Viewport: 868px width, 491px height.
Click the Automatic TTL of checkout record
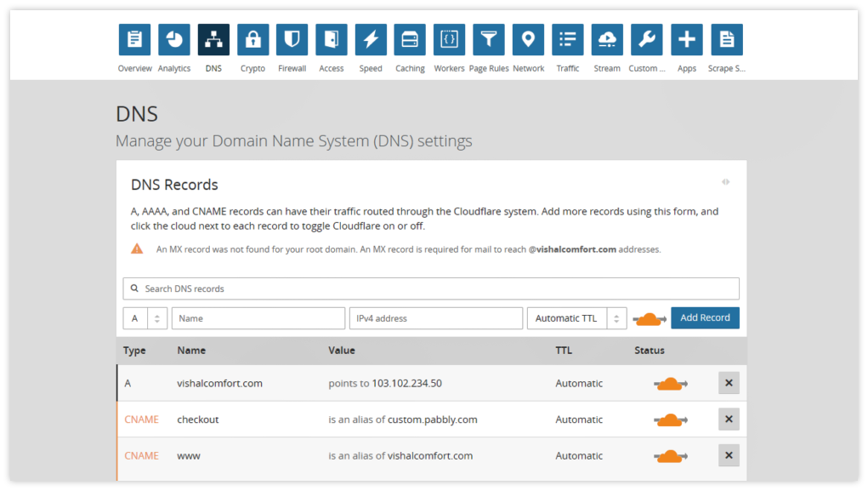tap(579, 420)
